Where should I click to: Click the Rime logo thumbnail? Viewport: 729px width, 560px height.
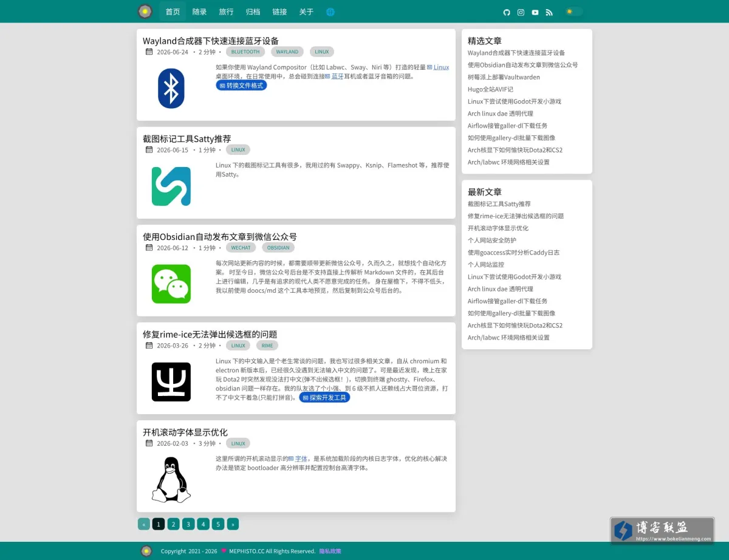[x=171, y=382]
